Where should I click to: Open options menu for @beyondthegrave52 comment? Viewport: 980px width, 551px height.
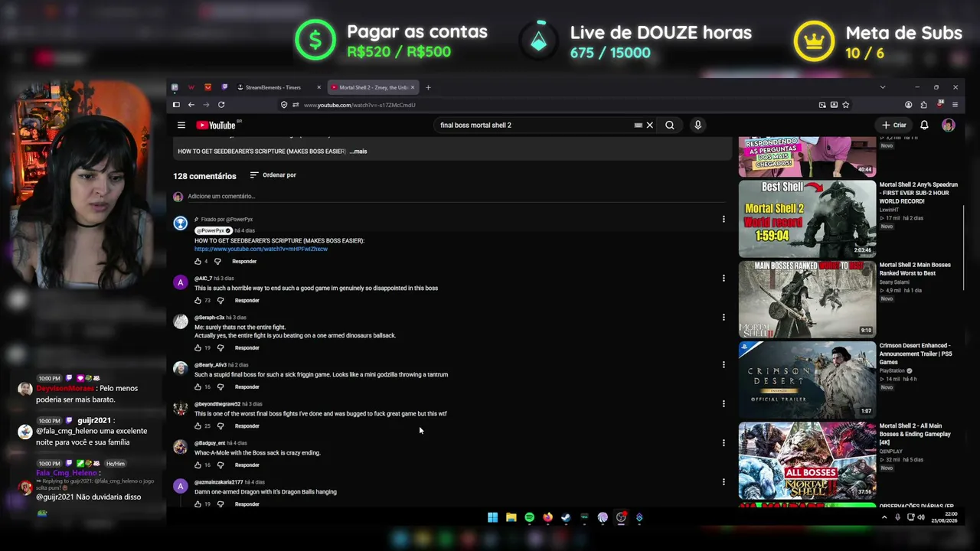pyautogui.click(x=724, y=404)
